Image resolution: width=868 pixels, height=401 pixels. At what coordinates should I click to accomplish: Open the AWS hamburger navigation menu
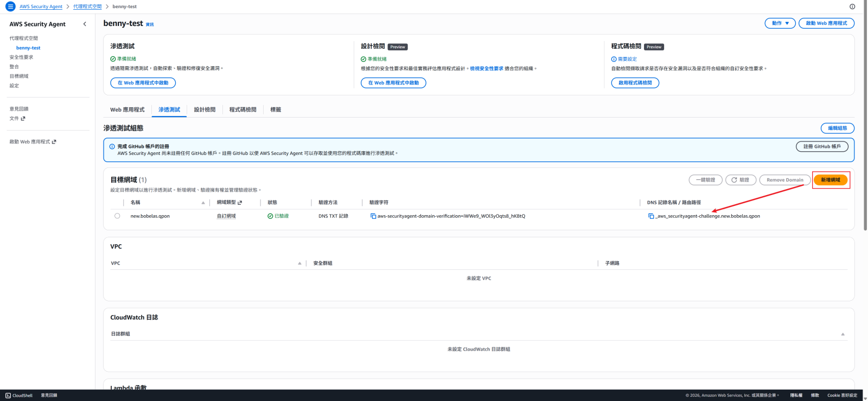10,7
